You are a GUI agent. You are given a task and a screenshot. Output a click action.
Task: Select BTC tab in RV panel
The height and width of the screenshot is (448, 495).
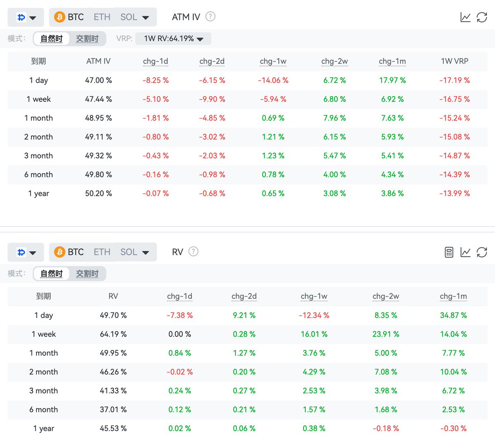[75, 252]
